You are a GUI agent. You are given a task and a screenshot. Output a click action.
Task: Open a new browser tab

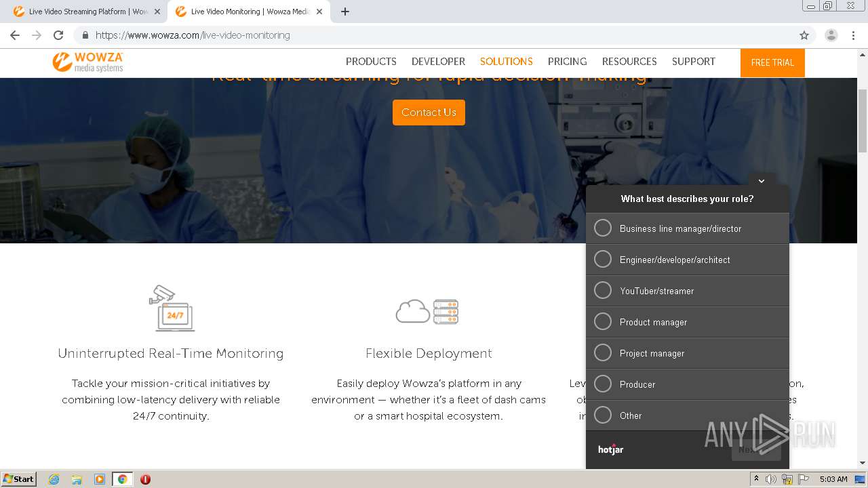point(344,12)
